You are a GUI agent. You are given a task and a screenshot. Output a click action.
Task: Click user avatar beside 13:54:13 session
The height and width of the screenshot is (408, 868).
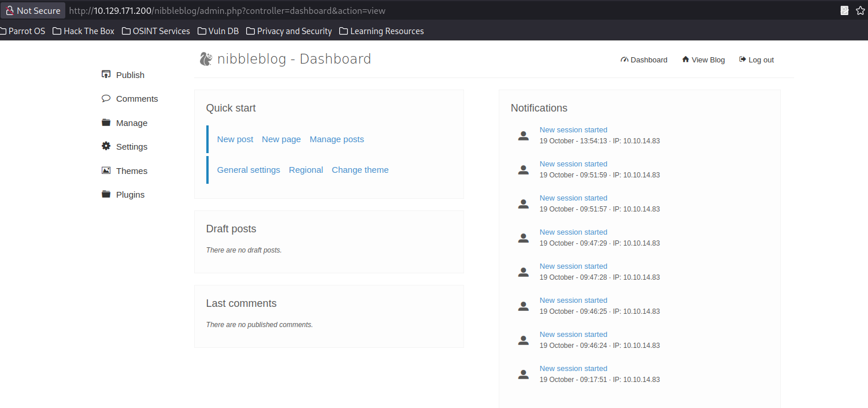523,136
